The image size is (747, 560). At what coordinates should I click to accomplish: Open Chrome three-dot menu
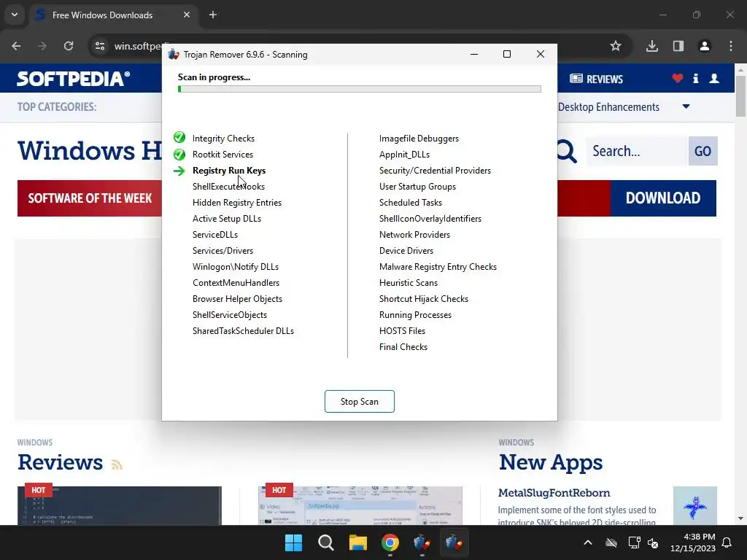coord(731,46)
